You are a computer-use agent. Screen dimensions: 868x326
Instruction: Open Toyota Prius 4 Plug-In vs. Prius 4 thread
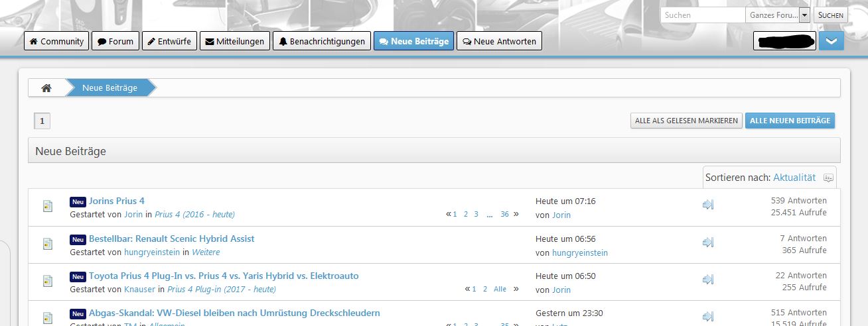(x=224, y=276)
